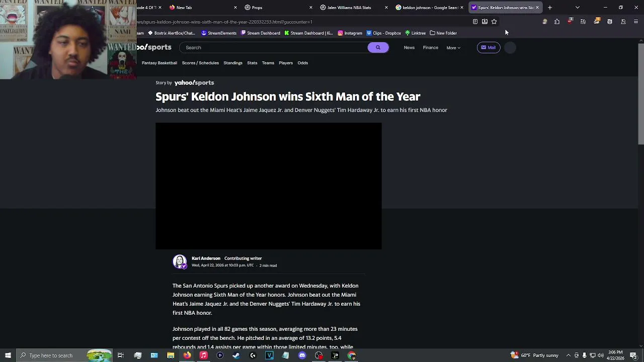This screenshot has height=362, width=644.
Task: Open the Players nav item
Action: pyautogui.click(x=286, y=63)
